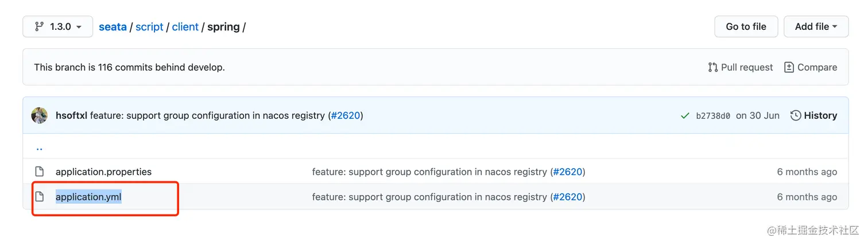Viewport: 868px width, 245px height.
Task: Open commit hash b2738d0
Action: pyautogui.click(x=713, y=115)
